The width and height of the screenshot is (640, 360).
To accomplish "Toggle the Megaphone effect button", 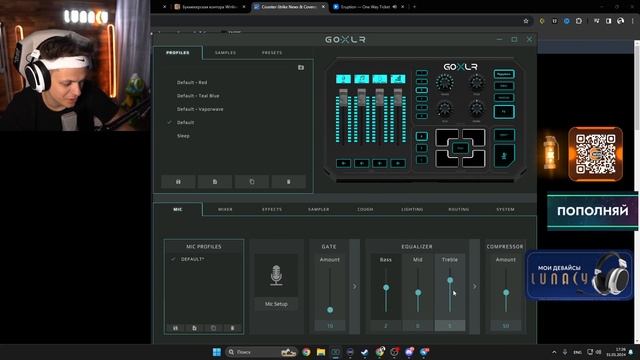I will [504, 74].
